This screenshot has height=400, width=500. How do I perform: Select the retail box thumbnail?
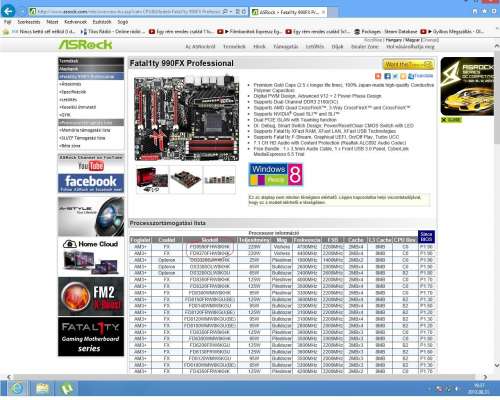coord(152,179)
